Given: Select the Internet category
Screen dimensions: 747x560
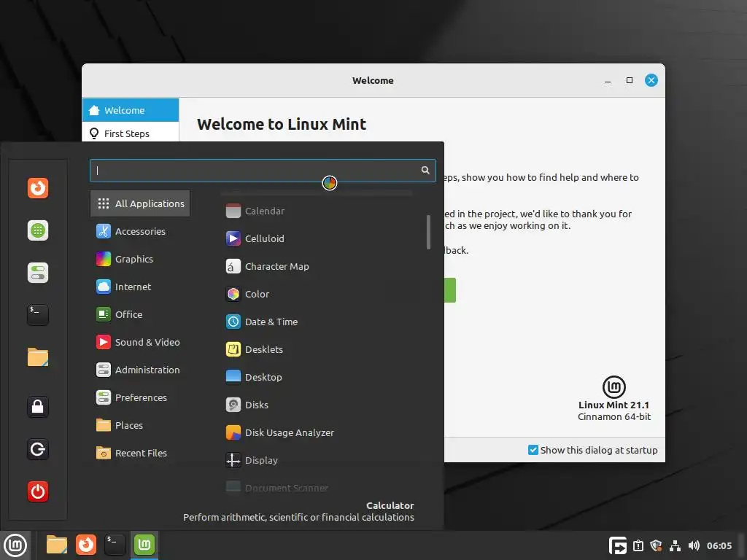Looking at the screenshot, I should tap(140, 287).
